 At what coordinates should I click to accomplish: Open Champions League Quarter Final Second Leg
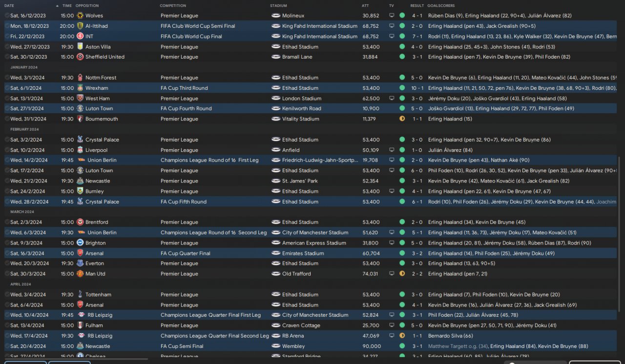(215, 336)
